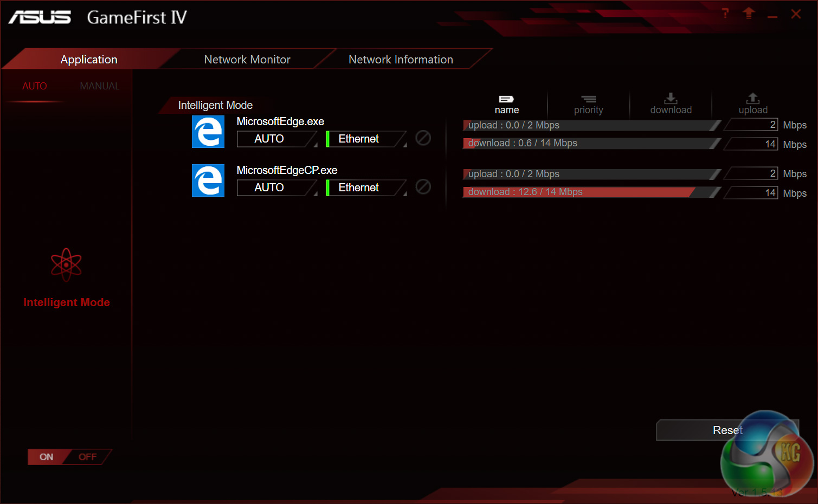Select AUTO mode sub-tab
The width and height of the screenshot is (818, 504).
35,86
